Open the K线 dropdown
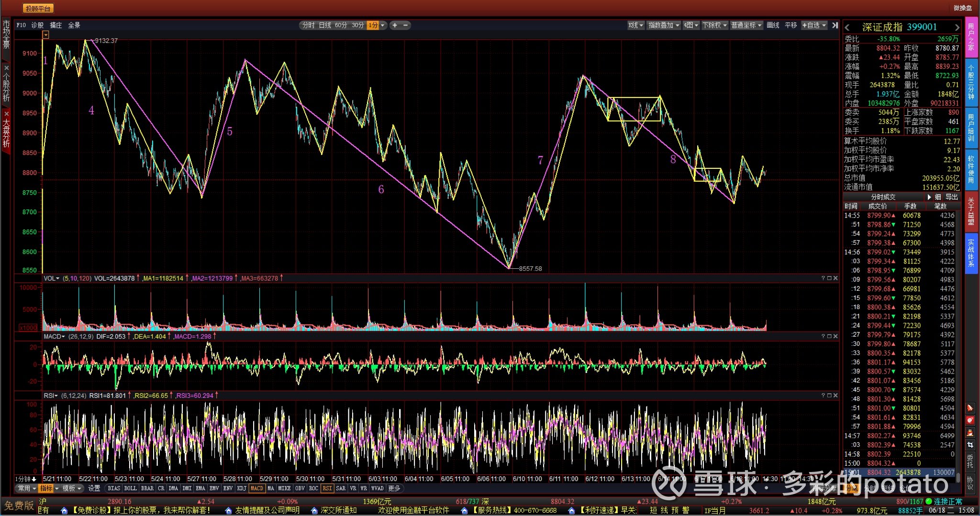Image resolution: width=980 pixels, height=516 pixels. point(636,25)
